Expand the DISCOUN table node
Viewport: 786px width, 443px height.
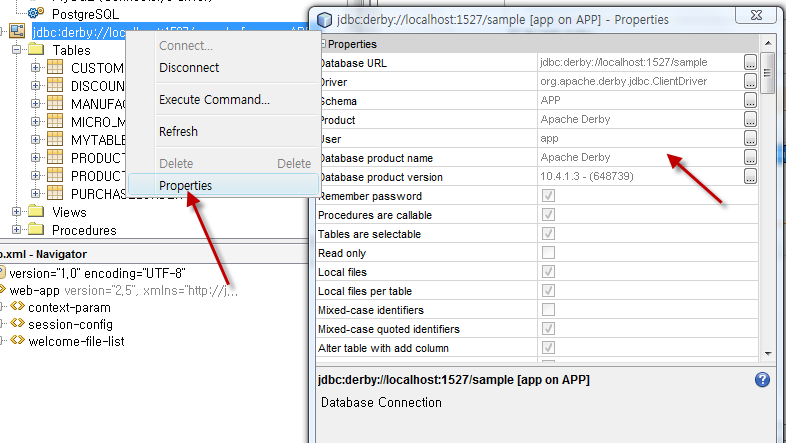click(x=35, y=85)
